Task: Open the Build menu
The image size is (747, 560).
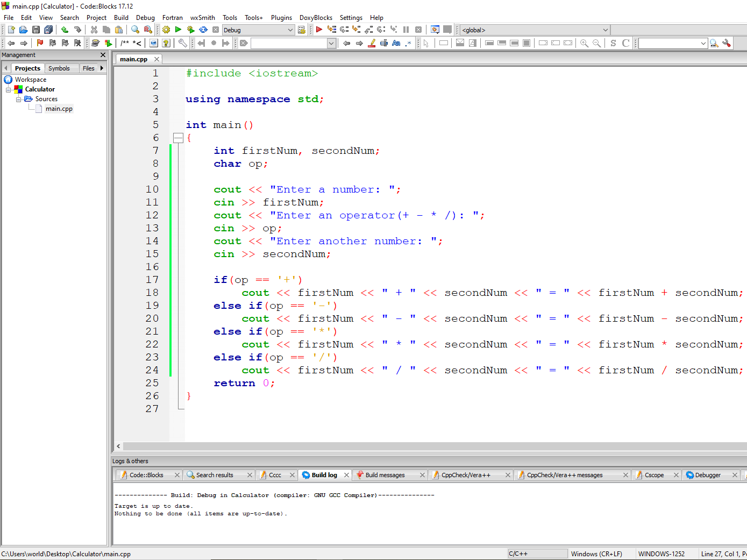Action: coord(121,18)
